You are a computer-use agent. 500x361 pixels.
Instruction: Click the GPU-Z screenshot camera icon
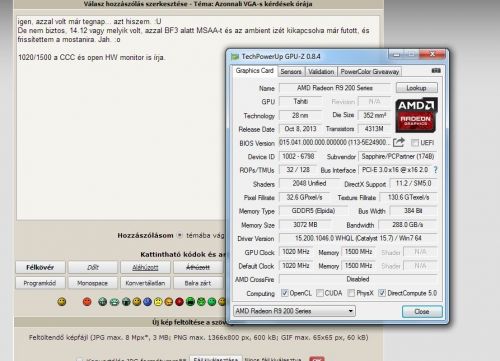436,71
